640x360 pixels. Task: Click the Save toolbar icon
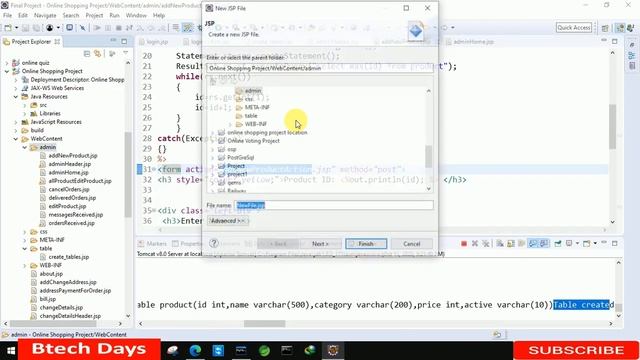coord(25,28)
